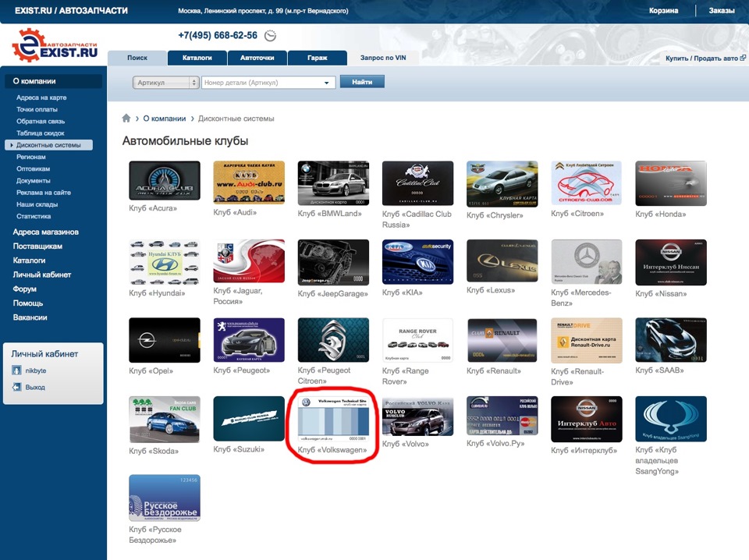749x560 pixels.
Task: Open the Skoda Fan Club card image
Action: 165,419
